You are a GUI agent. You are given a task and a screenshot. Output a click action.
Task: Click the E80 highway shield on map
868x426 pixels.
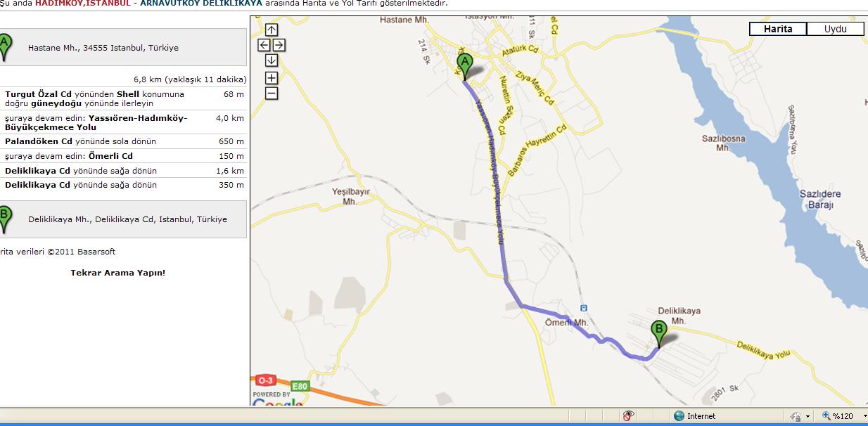pyautogui.click(x=300, y=386)
